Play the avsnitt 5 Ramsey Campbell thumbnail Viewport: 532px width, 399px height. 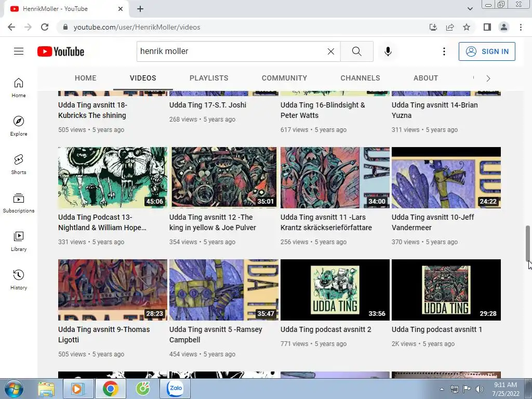click(x=224, y=290)
